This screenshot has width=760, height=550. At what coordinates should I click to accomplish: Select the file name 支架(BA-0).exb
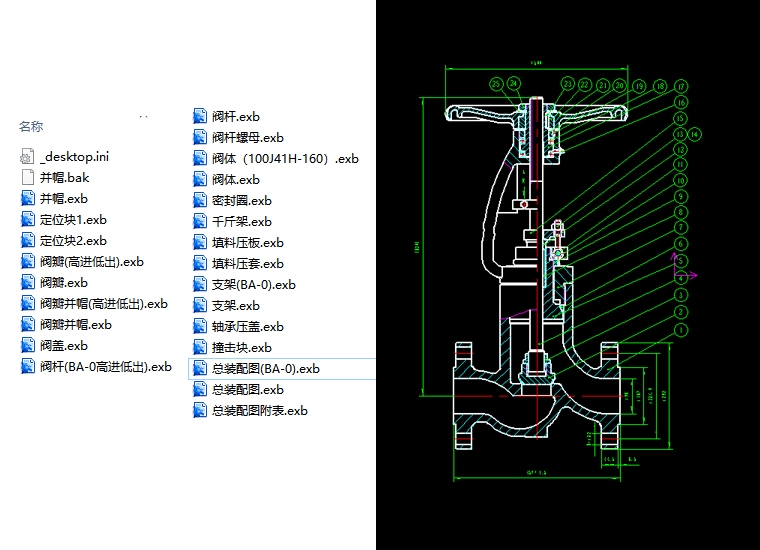[x=253, y=284]
